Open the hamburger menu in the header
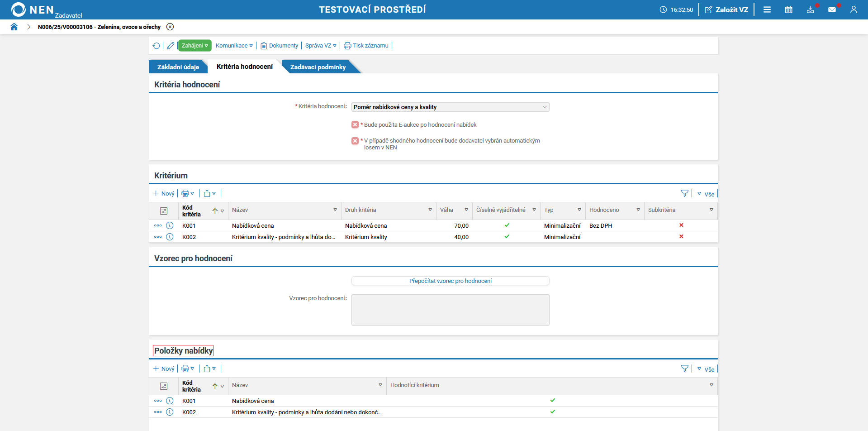Viewport: 868px width, 431px height. [x=767, y=10]
